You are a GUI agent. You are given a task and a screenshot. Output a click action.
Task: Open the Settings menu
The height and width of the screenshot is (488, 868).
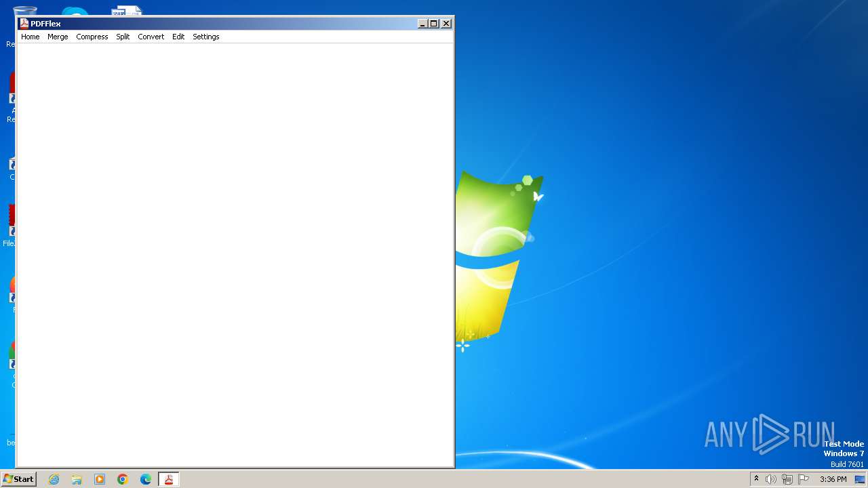click(x=206, y=37)
